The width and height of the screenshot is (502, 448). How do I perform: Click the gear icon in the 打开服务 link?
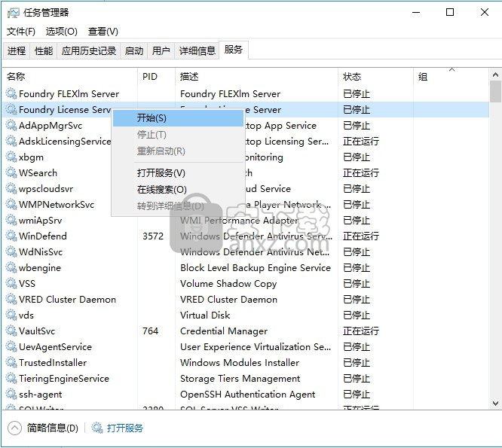97,428
